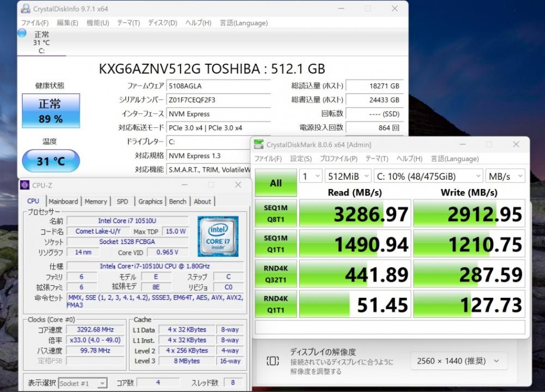Screen dimensions: 545x392
Task: Open the 言語(Language) menu in CrystalDiskInfo
Action: [x=244, y=23]
